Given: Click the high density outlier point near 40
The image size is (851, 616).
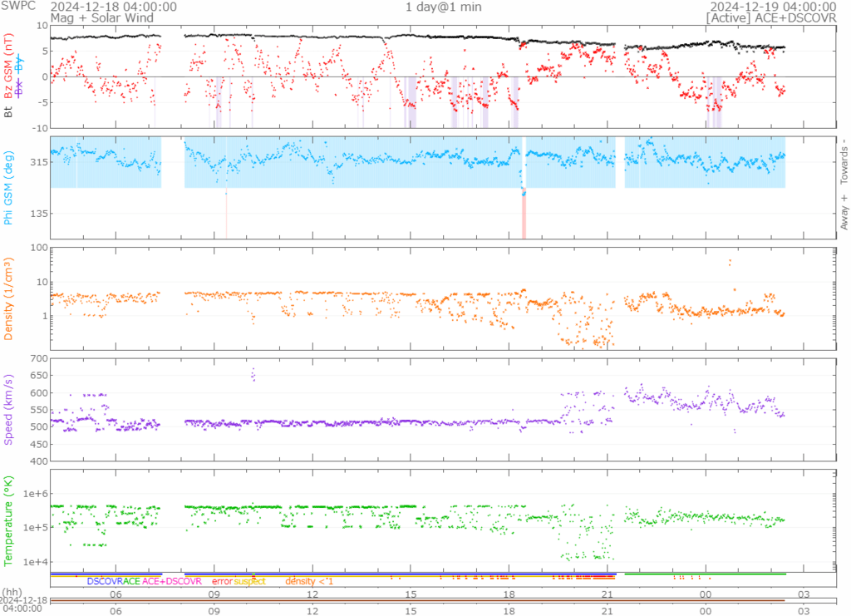Looking at the screenshot, I should tap(730, 263).
